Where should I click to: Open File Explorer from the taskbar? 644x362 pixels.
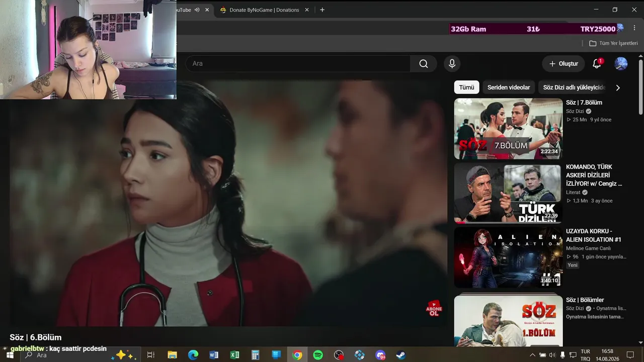[x=172, y=355]
